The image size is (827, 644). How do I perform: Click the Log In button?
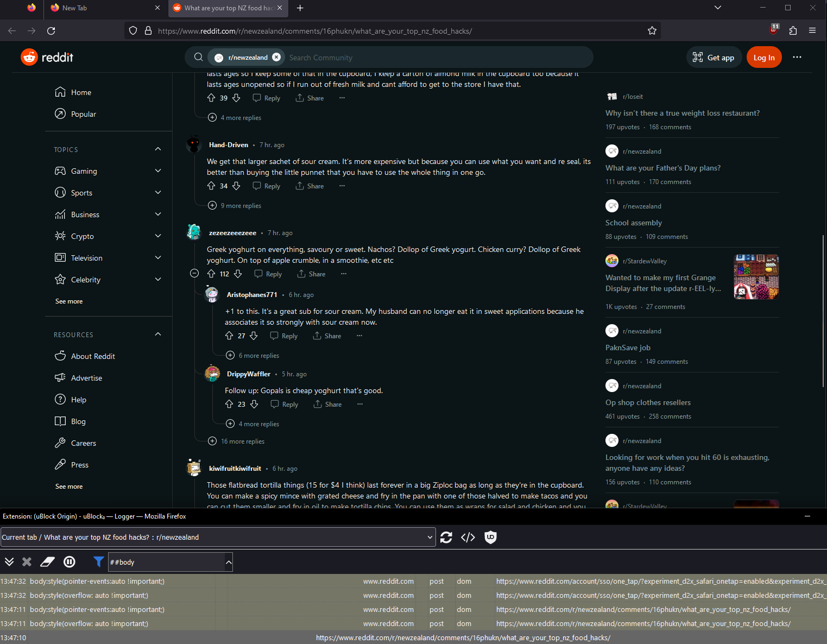coord(763,57)
